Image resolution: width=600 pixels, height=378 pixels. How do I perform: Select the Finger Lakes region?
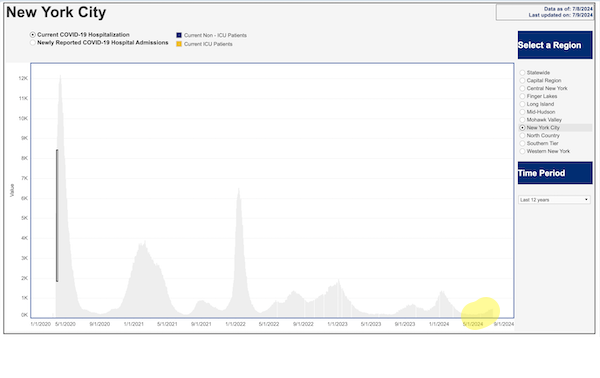click(x=522, y=96)
